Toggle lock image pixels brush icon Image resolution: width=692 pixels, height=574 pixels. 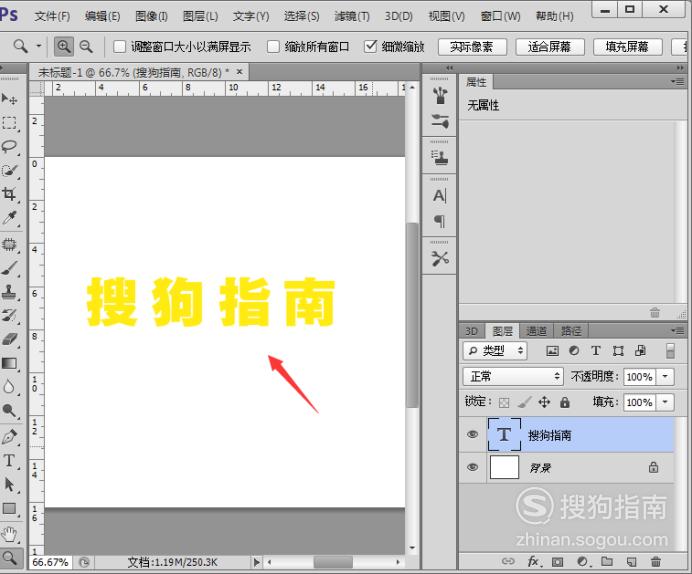click(524, 402)
